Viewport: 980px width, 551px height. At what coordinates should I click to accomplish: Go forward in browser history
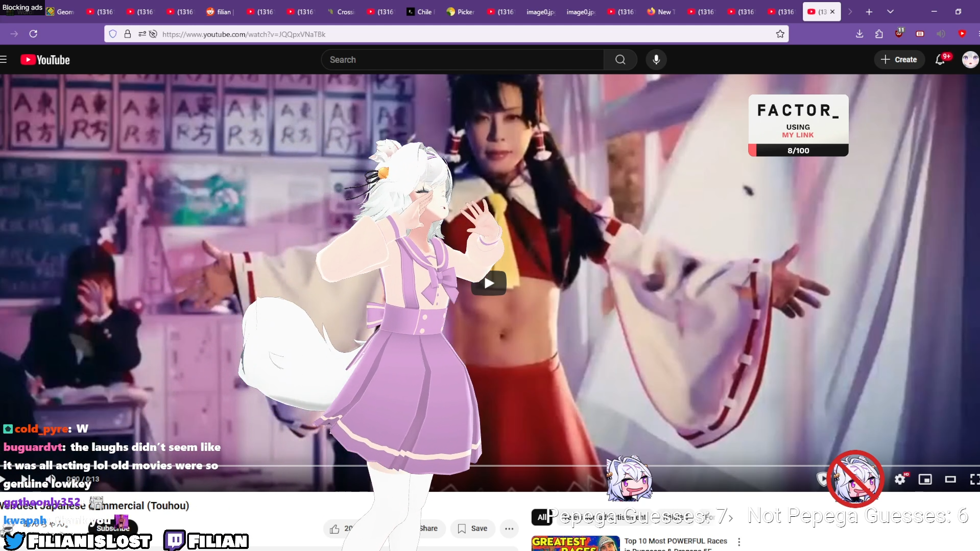click(x=14, y=34)
